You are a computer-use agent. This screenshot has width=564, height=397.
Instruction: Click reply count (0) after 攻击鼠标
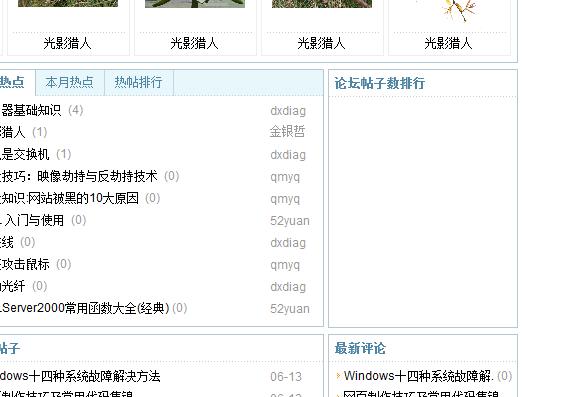(64, 264)
